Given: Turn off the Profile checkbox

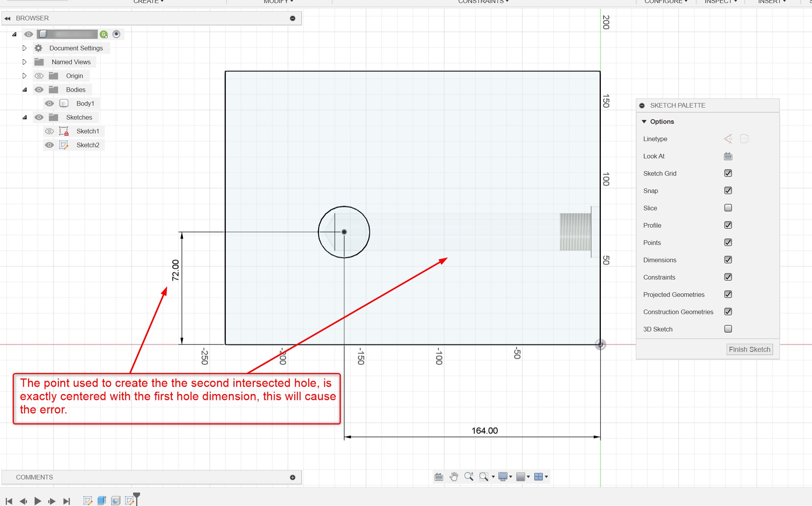Looking at the screenshot, I should click(x=727, y=225).
